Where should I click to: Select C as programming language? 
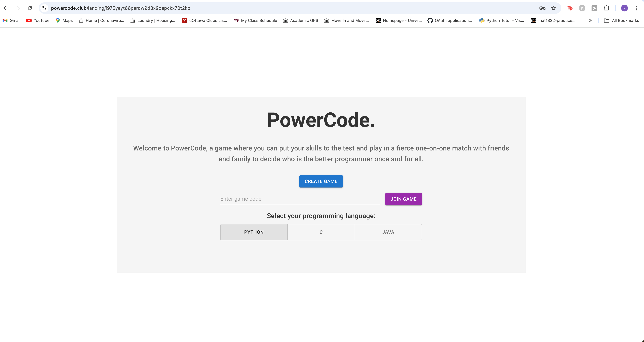[321, 232]
